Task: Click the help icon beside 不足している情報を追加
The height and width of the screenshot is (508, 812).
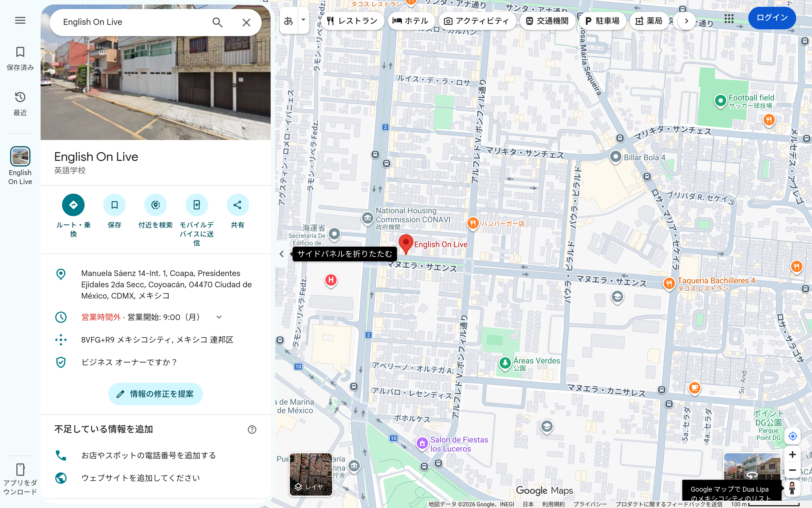Action: [x=252, y=429]
